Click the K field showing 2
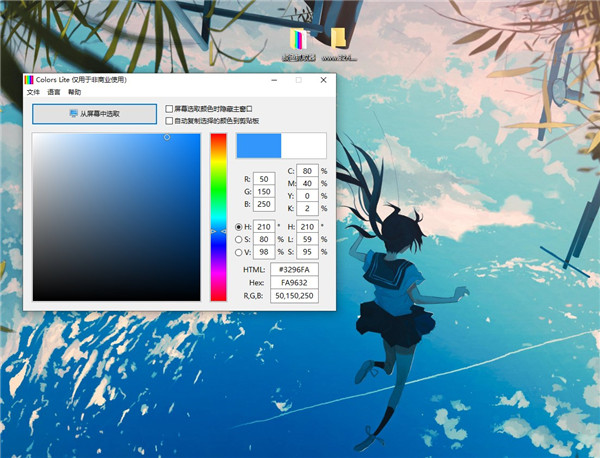The height and width of the screenshot is (458, 600). [x=307, y=209]
